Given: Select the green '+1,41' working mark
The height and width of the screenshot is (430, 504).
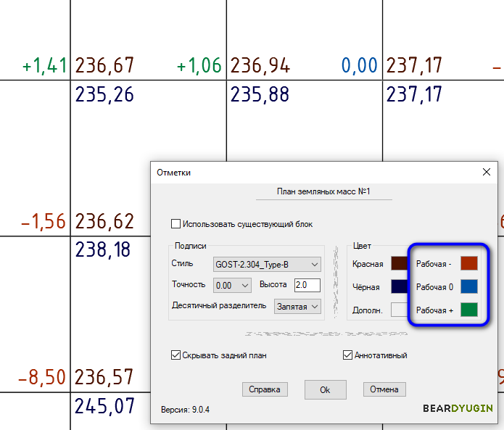Looking at the screenshot, I should click(x=44, y=67).
